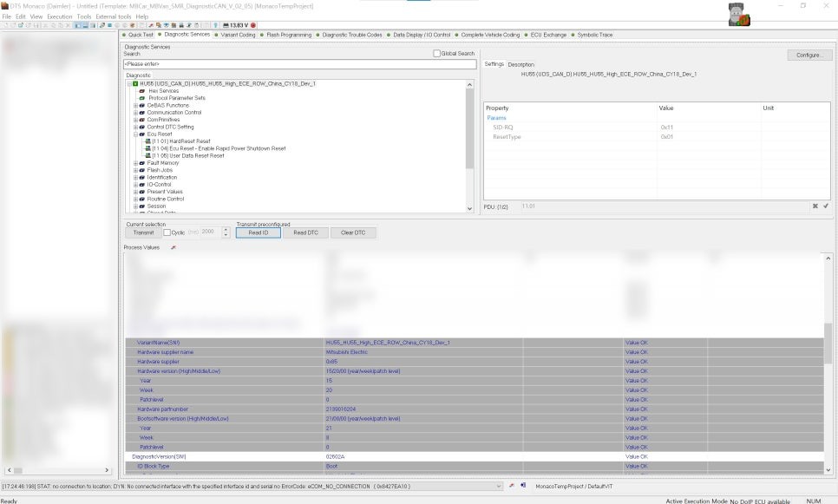
Task: Open the External tools menu
Action: point(113,16)
